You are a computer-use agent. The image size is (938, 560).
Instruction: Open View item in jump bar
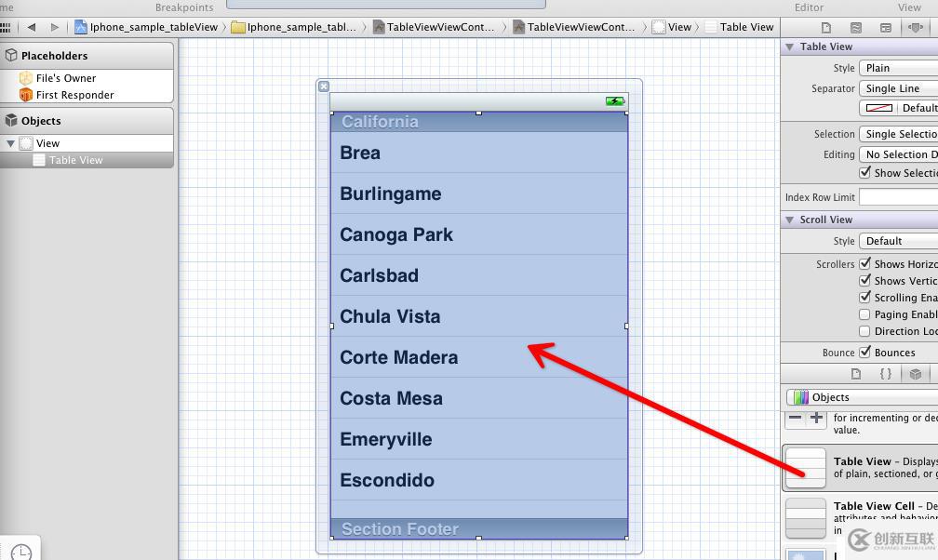672,27
